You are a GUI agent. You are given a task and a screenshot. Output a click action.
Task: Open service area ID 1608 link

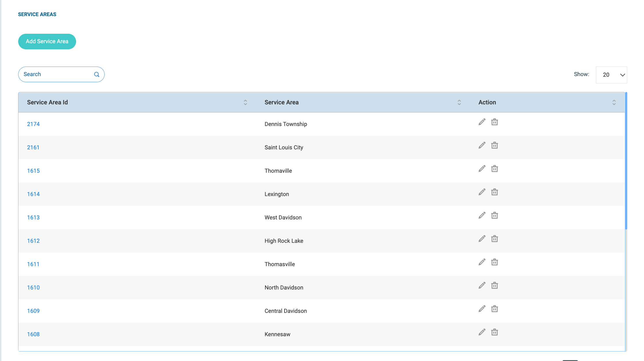[33, 334]
